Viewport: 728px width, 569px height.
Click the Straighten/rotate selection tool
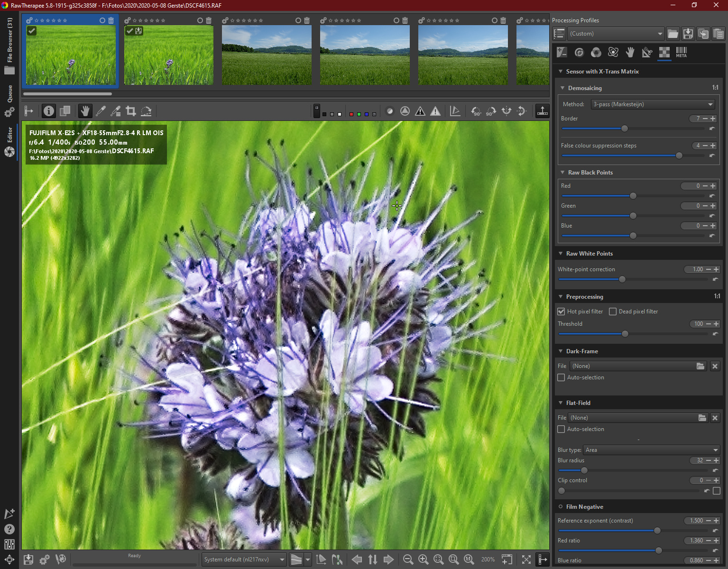click(x=146, y=111)
